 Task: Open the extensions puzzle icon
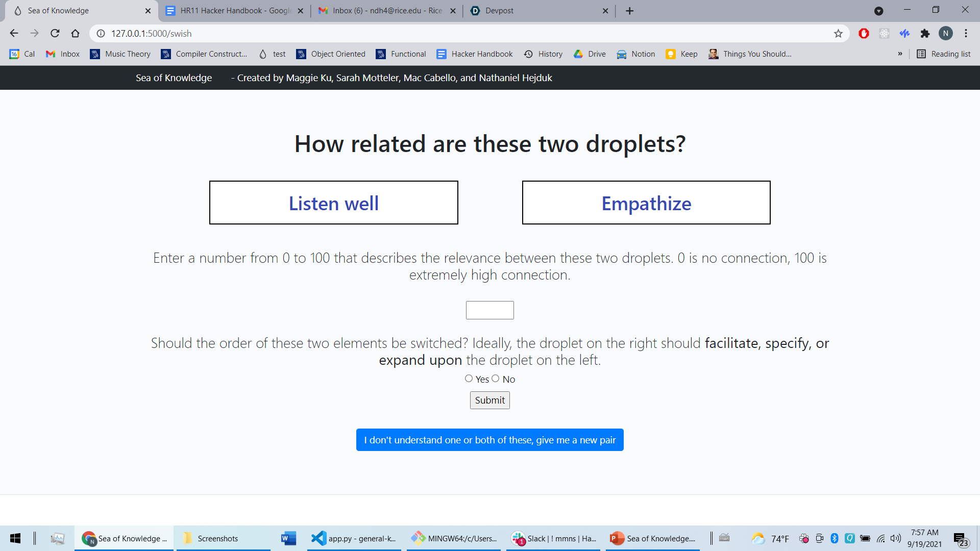click(x=925, y=34)
